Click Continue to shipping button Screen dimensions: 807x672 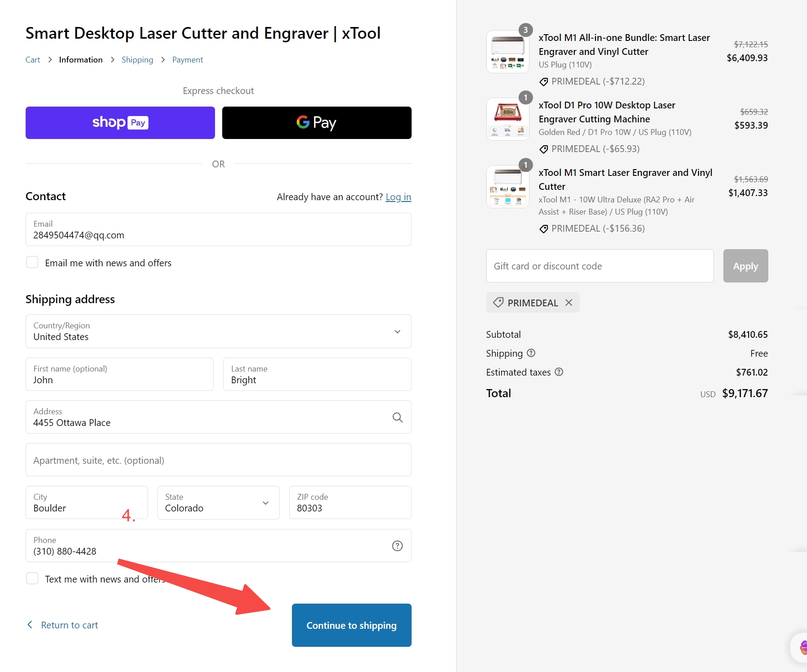point(352,625)
